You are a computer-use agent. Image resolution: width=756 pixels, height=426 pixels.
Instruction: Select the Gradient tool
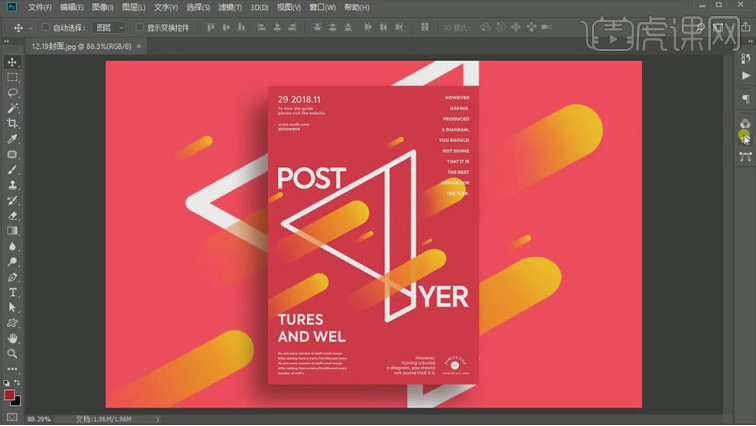[x=12, y=231]
